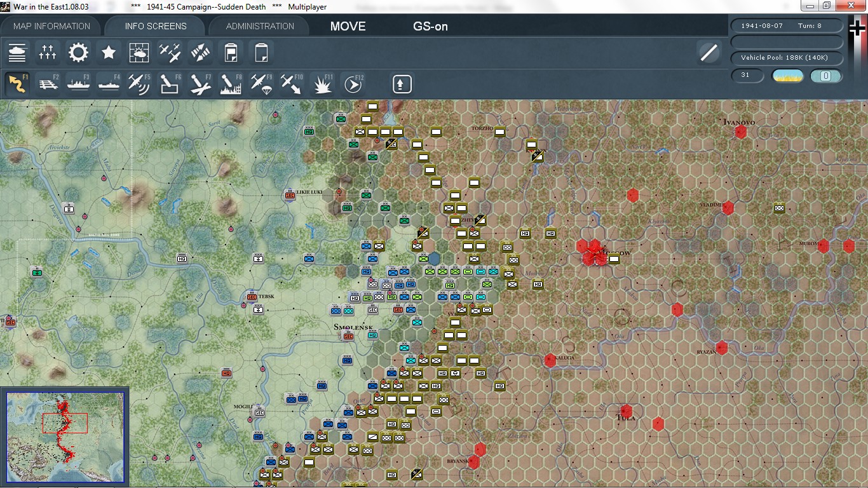Viewport: 868px width, 488px height.
Task: Click the diagonal slash toolbar button
Action: [709, 52]
